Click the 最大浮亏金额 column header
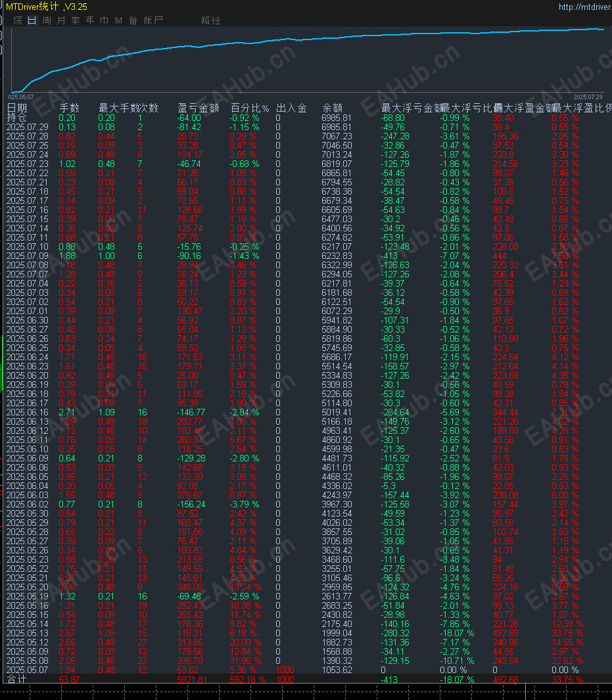This screenshot has width=612, height=700. point(412,108)
